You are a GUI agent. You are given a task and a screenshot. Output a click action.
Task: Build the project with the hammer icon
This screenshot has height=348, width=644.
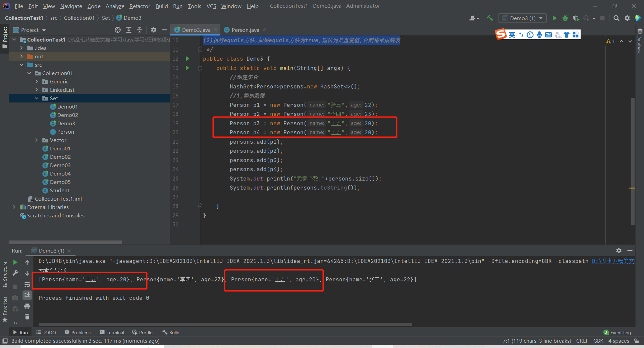click(490, 18)
